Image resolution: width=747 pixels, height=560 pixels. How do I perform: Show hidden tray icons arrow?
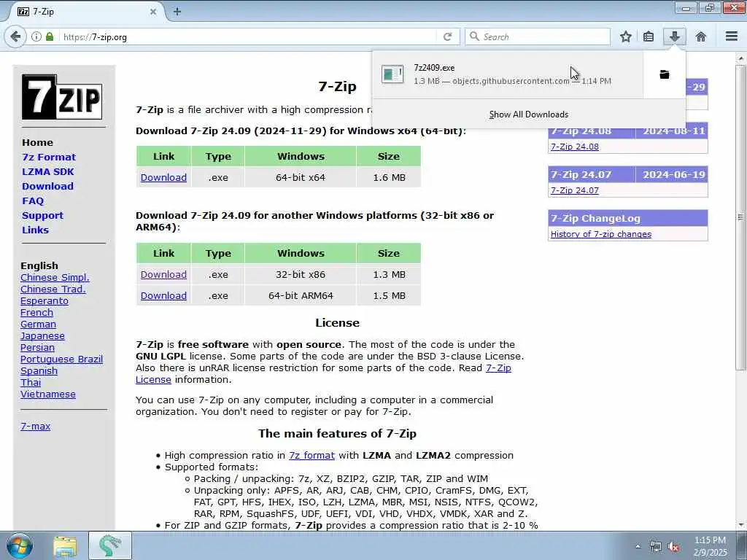click(638, 547)
